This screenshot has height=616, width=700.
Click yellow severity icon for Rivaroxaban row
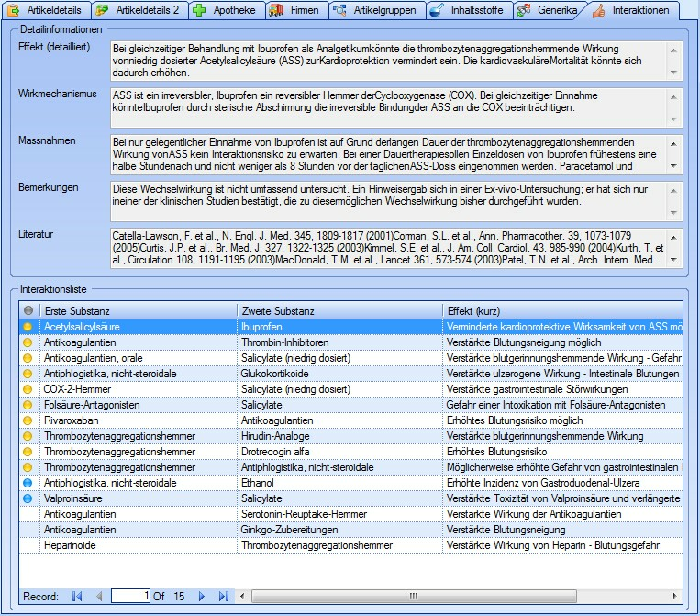click(28, 420)
